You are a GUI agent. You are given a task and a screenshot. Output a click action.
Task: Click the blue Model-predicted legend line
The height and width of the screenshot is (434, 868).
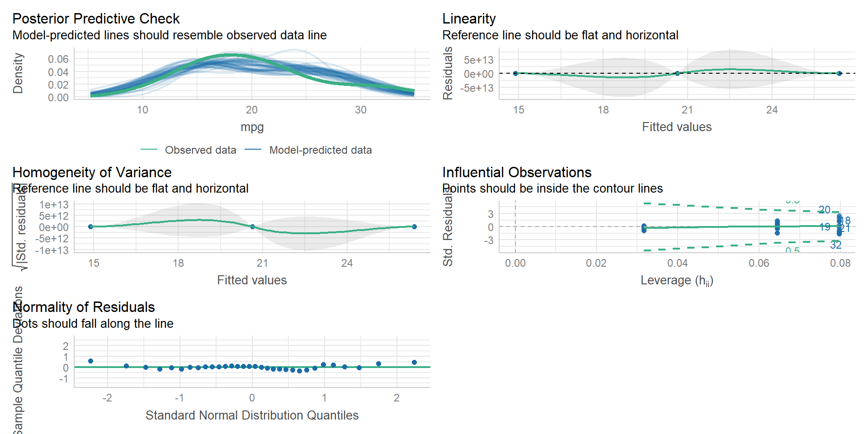tap(253, 150)
